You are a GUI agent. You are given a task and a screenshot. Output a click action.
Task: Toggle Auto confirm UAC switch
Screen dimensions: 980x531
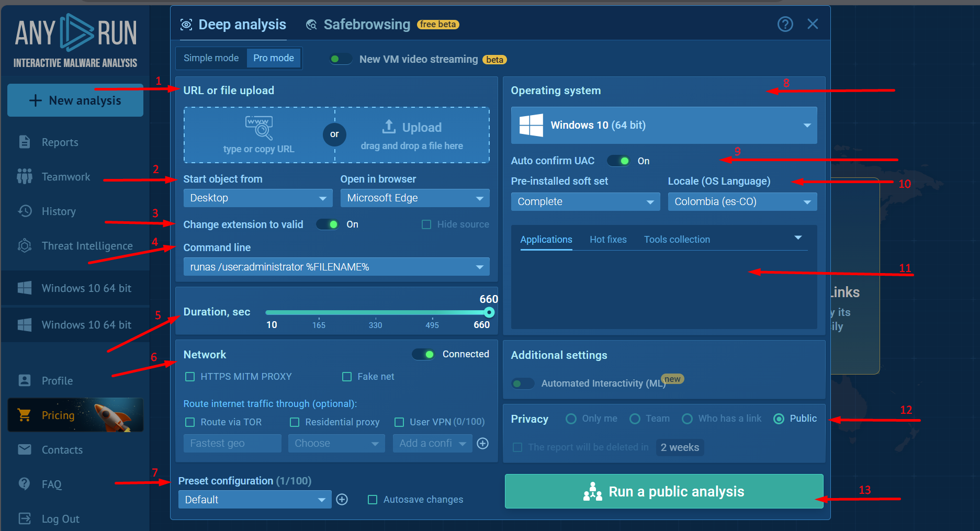[x=618, y=161]
